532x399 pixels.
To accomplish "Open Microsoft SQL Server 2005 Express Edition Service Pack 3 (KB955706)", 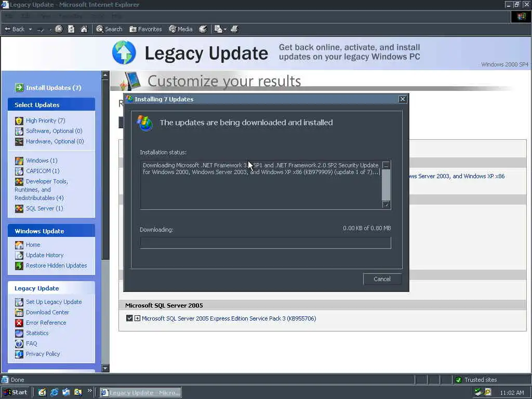I will pos(229,318).
